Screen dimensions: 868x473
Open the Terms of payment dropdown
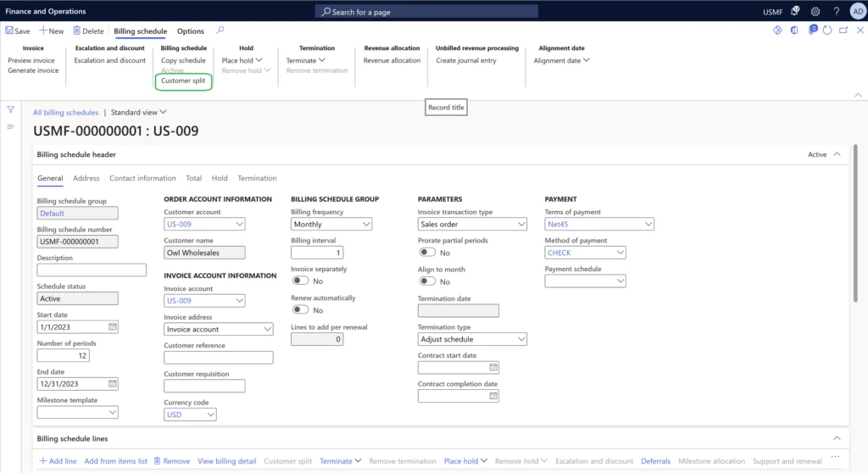(648, 224)
